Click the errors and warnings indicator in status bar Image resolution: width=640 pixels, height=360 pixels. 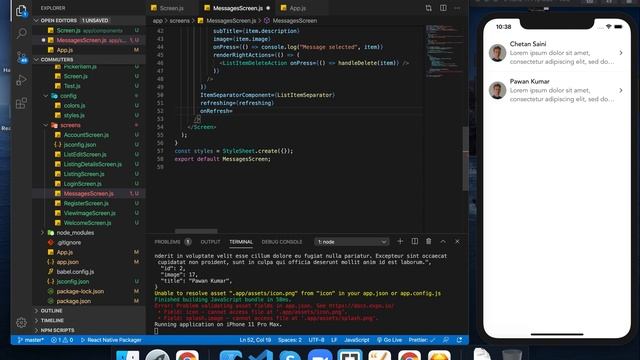tap(62, 340)
